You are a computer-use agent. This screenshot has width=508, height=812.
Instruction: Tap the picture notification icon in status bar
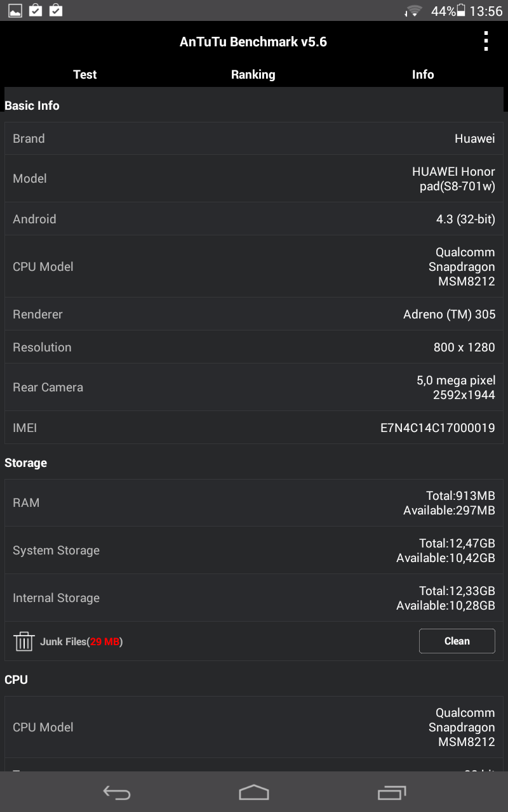[15, 11]
